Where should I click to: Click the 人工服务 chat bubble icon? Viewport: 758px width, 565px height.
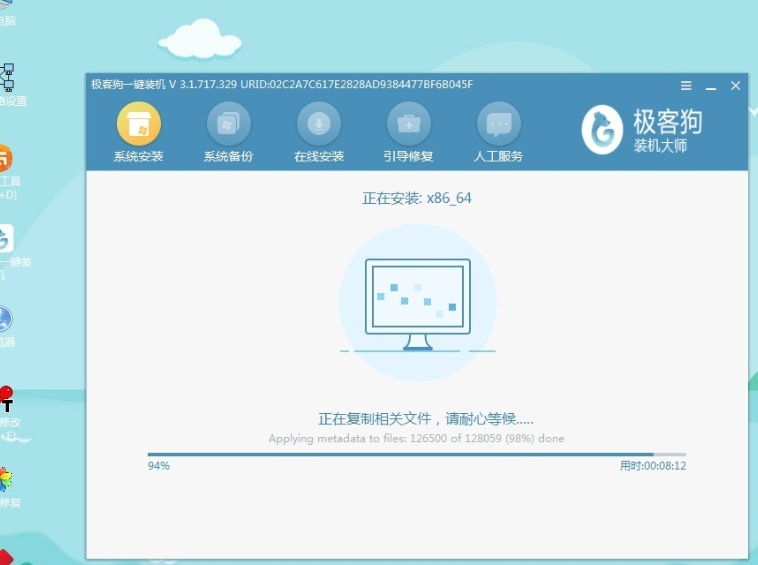point(498,124)
